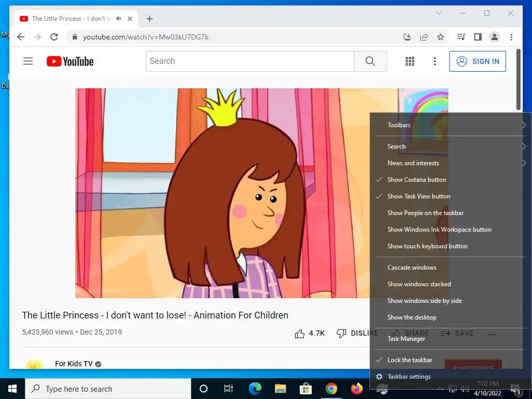Image resolution: width=532 pixels, height=399 pixels.
Task: Click Type here to search box
Action: [108, 389]
